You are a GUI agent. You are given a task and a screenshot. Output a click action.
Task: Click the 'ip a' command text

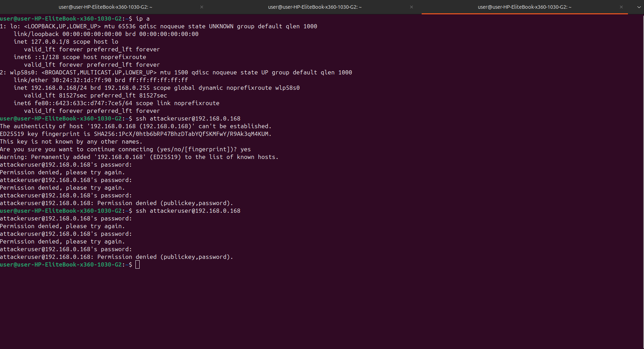coord(142,19)
